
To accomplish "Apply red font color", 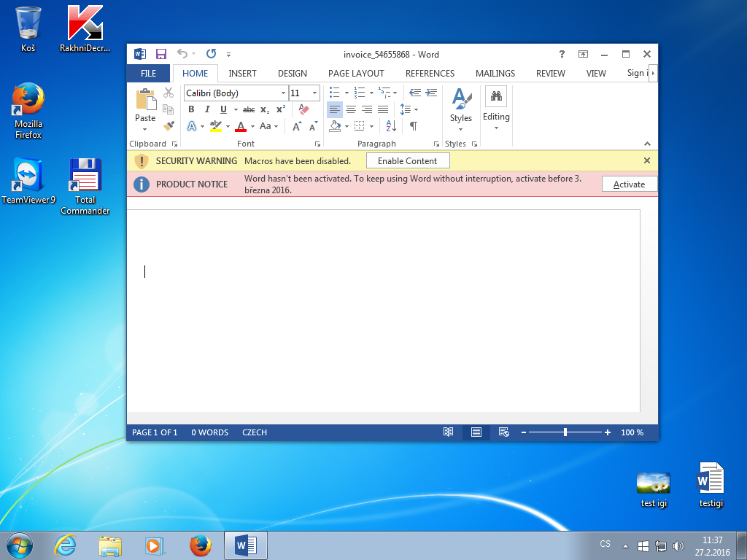I will (x=241, y=126).
